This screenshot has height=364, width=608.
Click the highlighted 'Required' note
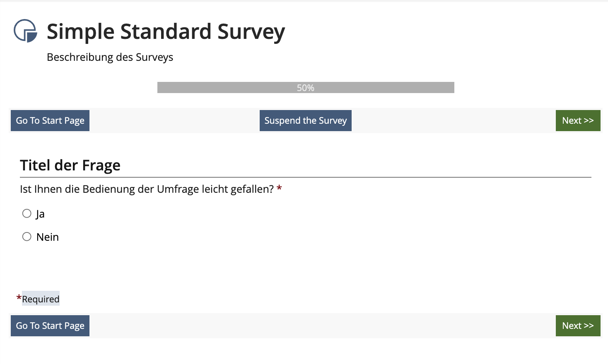point(41,299)
